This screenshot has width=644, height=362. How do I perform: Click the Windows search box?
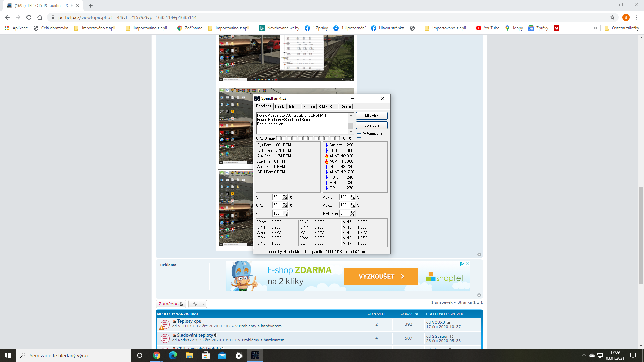click(x=74, y=355)
